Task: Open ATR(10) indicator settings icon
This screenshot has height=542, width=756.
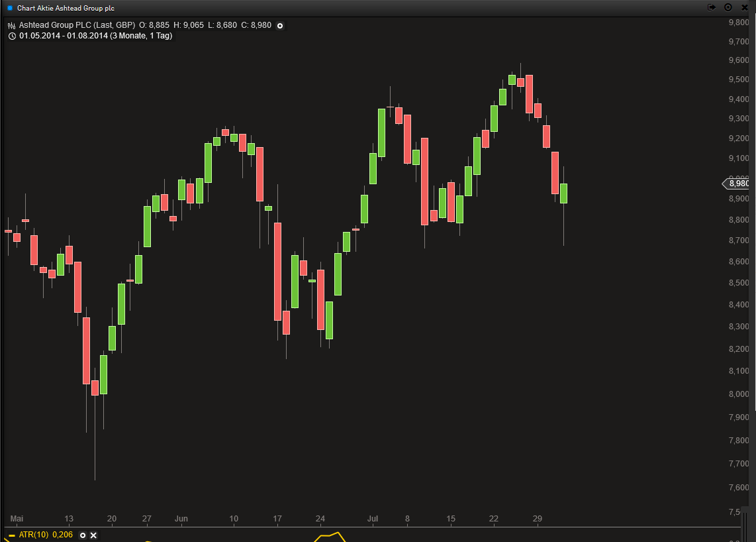Action: coord(83,535)
